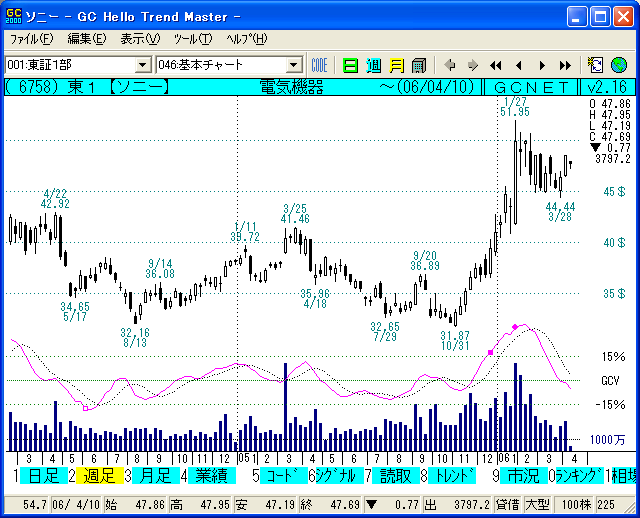Switch to weekly chart (週) icon
The height and width of the screenshot is (518, 640).
373,65
